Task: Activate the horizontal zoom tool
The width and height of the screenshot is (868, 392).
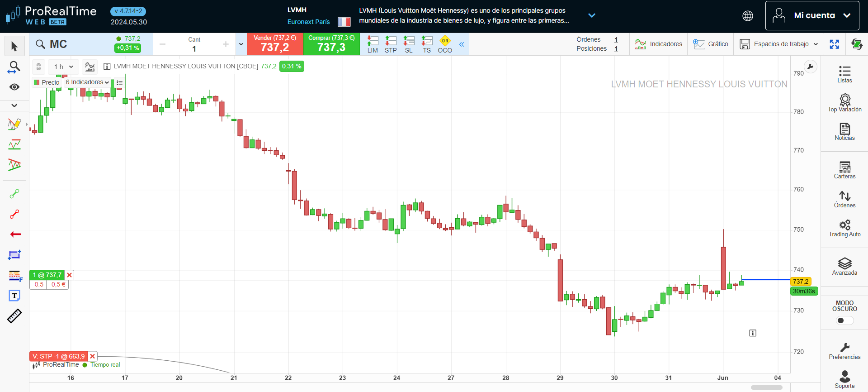Action: [x=14, y=67]
